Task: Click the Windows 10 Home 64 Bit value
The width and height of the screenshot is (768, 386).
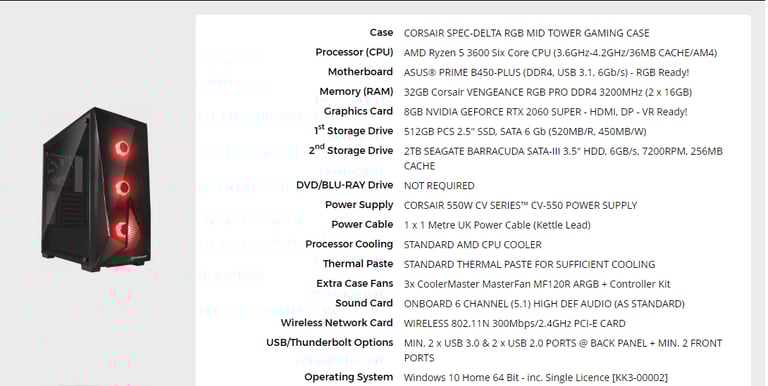Action: pos(535,378)
